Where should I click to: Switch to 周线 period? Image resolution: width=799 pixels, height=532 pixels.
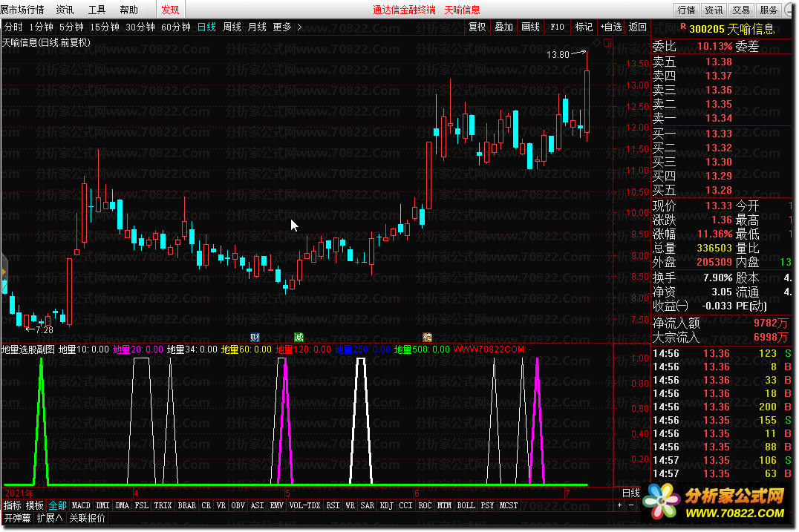(232, 27)
